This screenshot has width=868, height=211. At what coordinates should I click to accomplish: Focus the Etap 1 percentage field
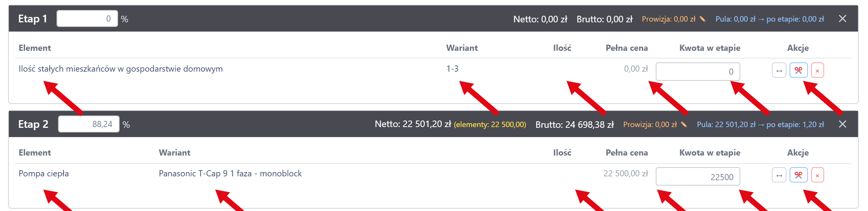point(87,18)
